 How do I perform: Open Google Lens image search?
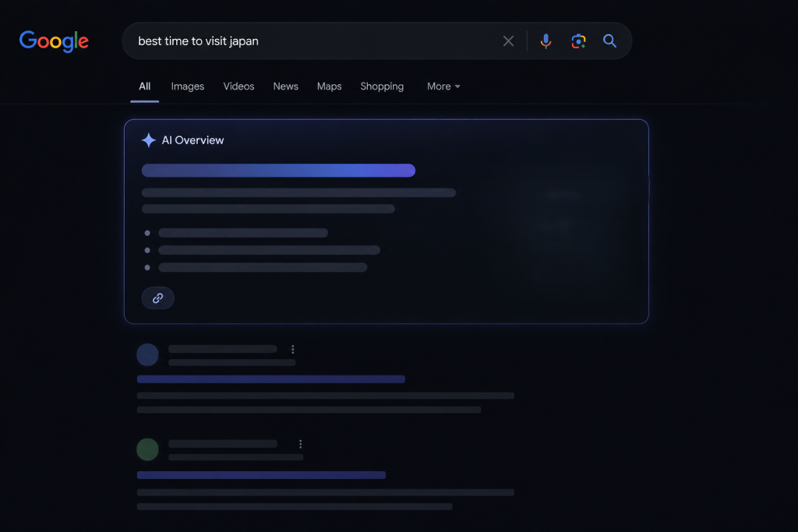pos(578,41)
